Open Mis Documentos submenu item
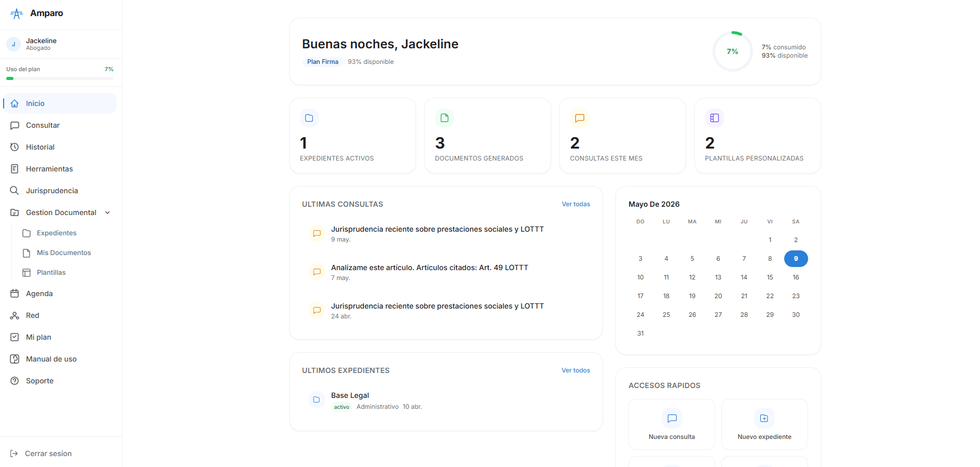Viewport: 980px width, 467px height. [66, 253]
